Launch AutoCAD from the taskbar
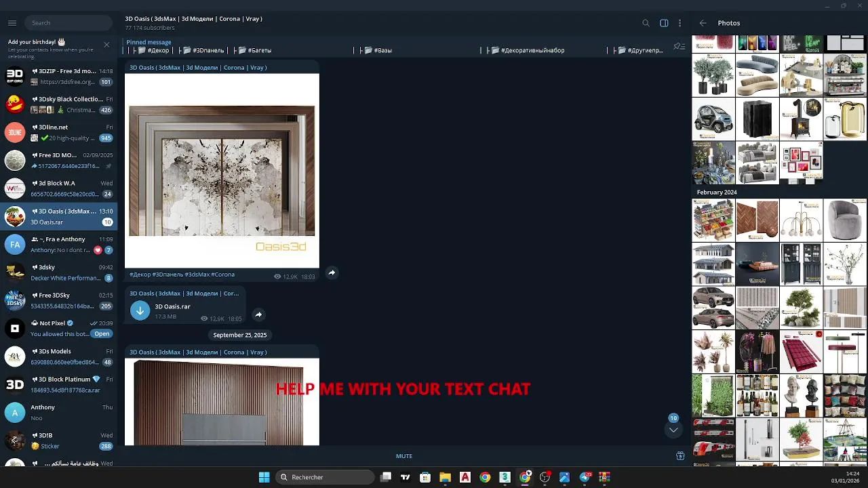868x488 pixels. coord(465,477)
